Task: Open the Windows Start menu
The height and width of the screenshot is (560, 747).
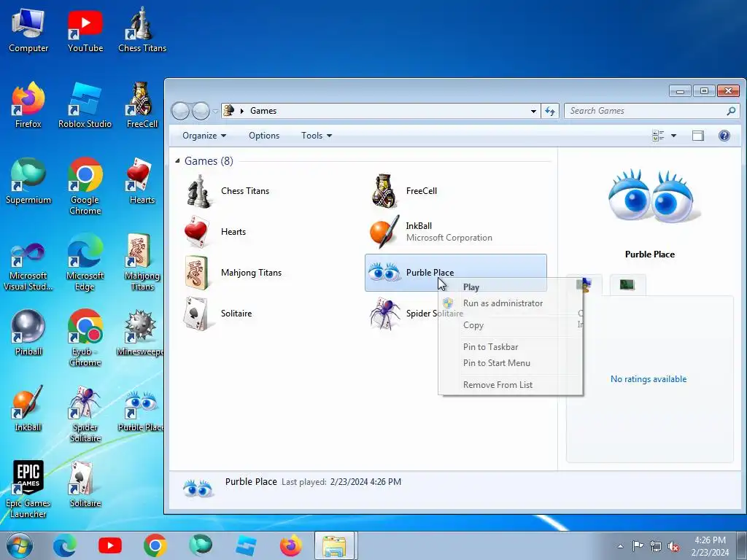Action: click(x=20, y=545)
